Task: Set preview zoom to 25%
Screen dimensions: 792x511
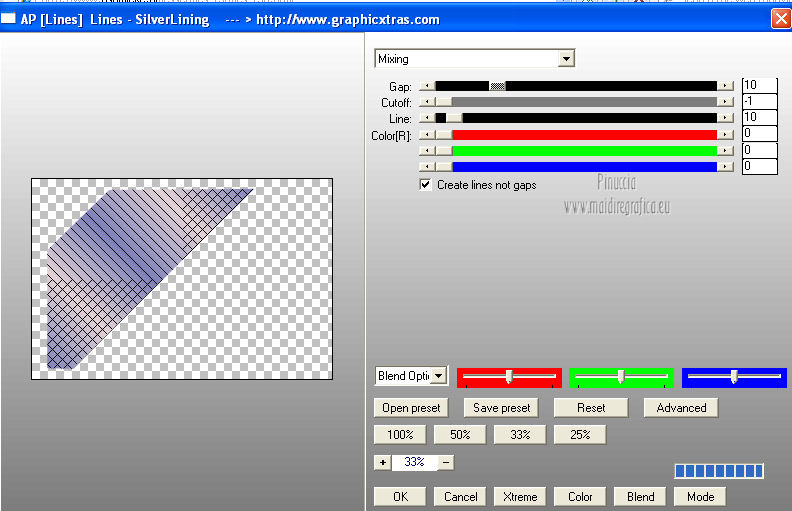Action: pos(580,435)
